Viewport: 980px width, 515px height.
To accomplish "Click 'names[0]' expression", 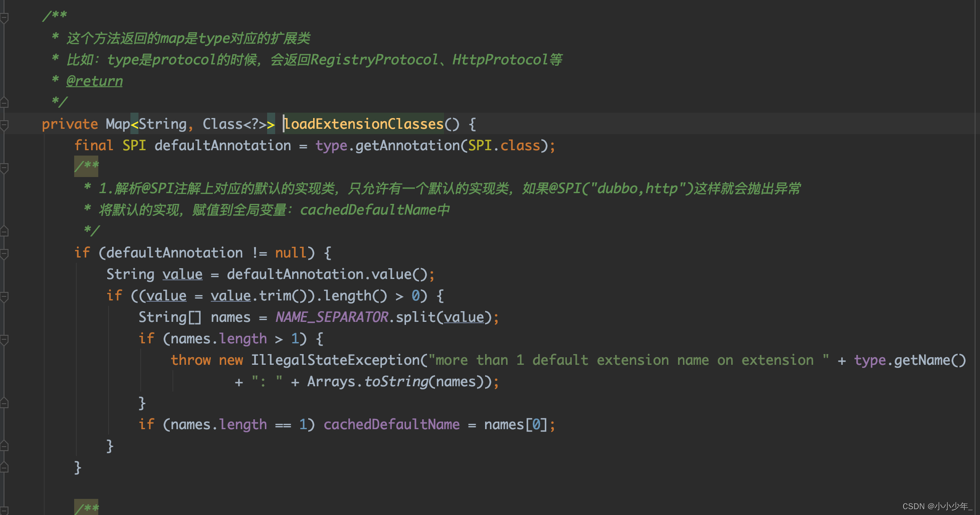I will 515,424.
